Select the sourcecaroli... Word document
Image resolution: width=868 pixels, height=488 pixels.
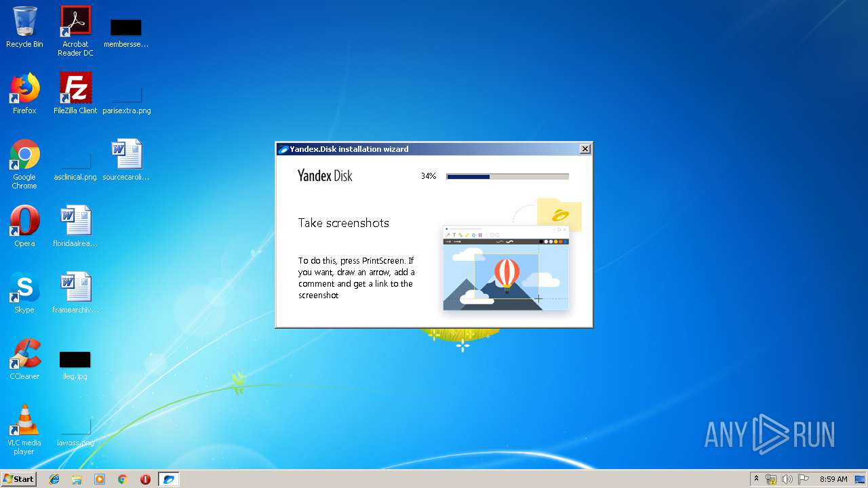(126, 160)
